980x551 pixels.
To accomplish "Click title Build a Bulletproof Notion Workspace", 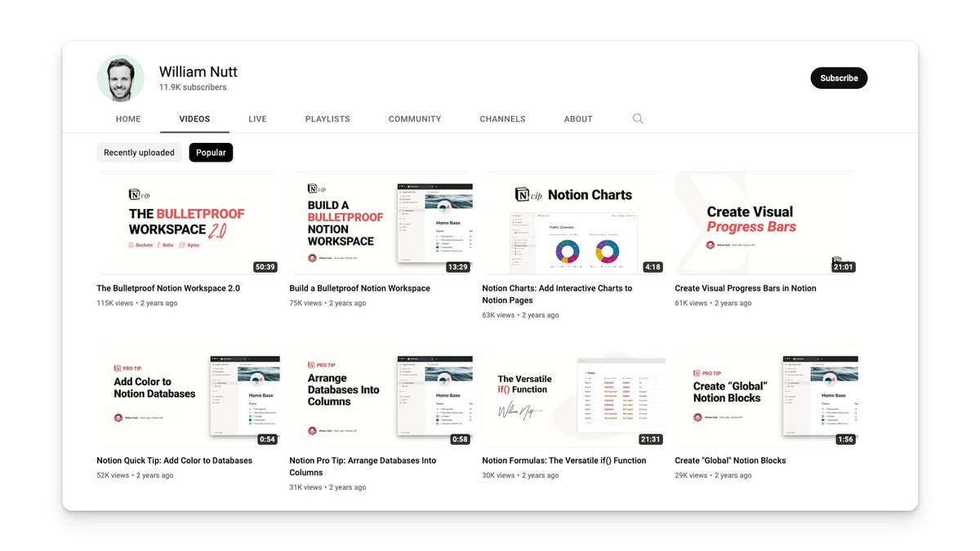I will click(359, 288).
